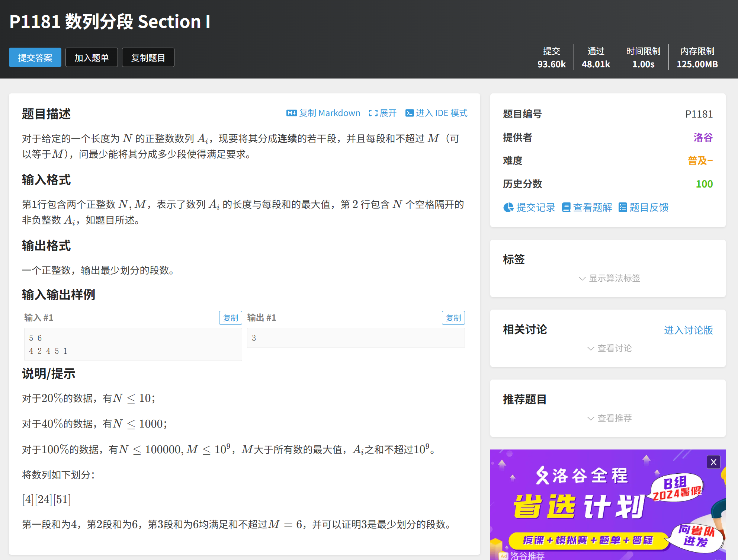This screenshot has height=560, width=738.
Task: Click the Ad badge near 洛谷推荐
Action: click(x=503, y=556)
